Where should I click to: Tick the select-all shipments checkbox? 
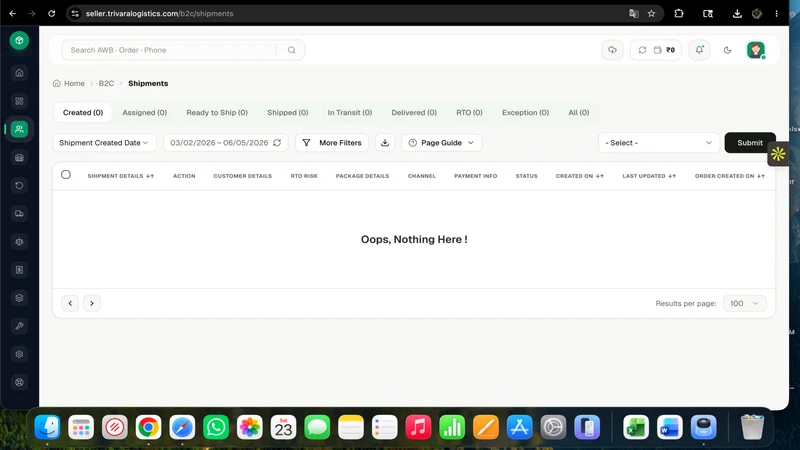point(66,174)
